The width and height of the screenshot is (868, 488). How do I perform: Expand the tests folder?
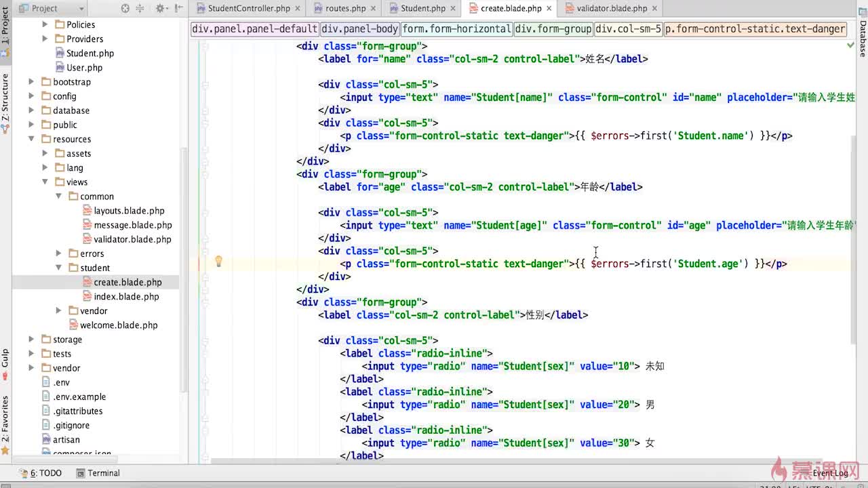point(31,354)
